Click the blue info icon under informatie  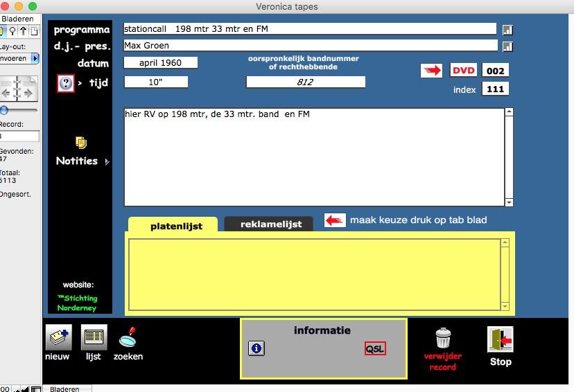(x=256, y=348)
